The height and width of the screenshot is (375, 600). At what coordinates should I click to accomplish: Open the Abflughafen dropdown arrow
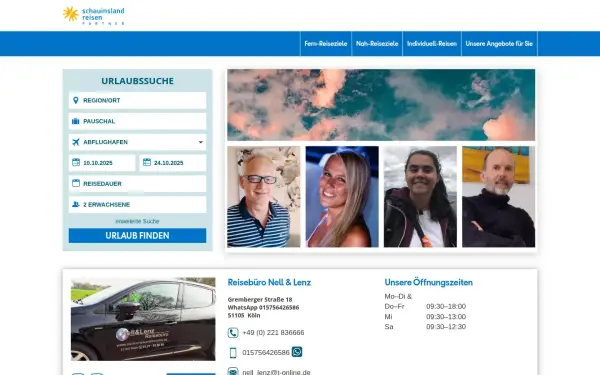click(201, 142)
